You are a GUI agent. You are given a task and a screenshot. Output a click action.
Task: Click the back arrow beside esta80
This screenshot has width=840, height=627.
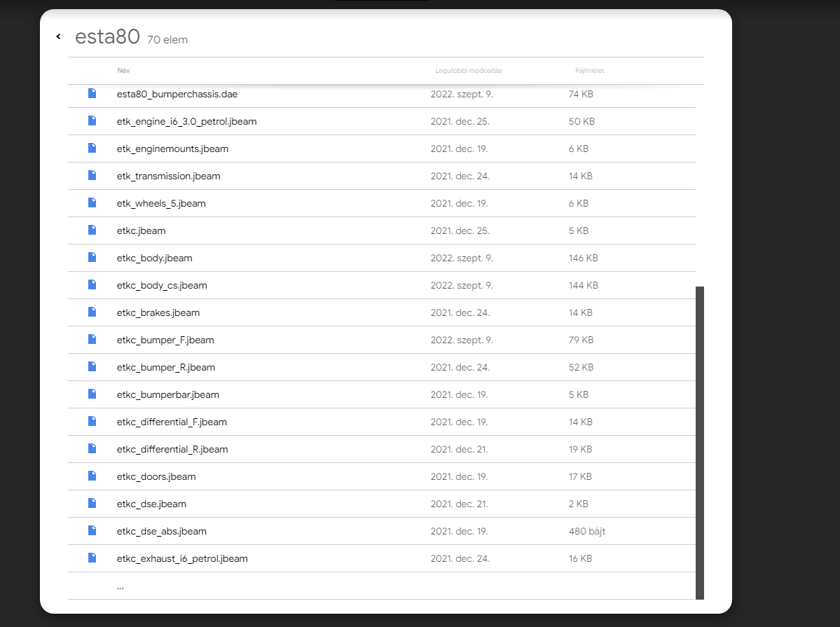pos(58,36)
